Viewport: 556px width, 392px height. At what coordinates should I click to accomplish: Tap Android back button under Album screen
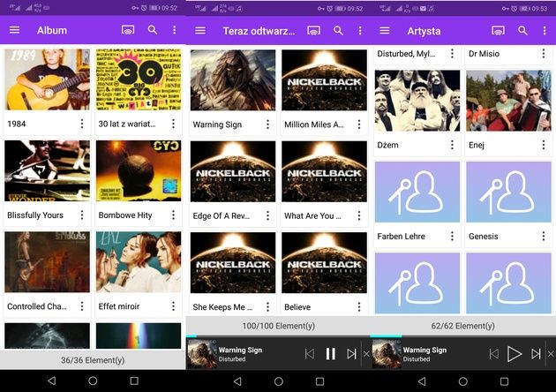pyautogui.click(x=52, y=381)
